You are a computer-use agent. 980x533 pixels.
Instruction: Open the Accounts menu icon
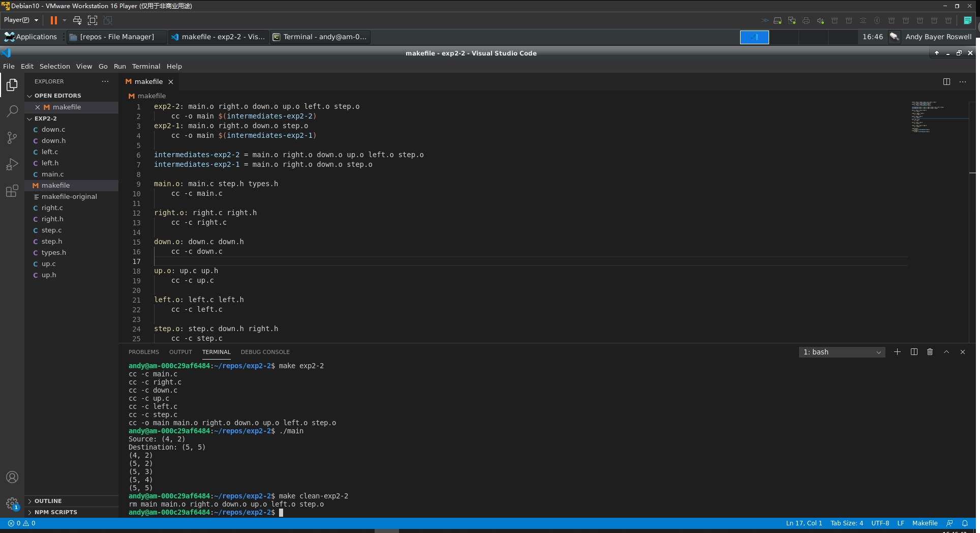click(x=12, y=477)
